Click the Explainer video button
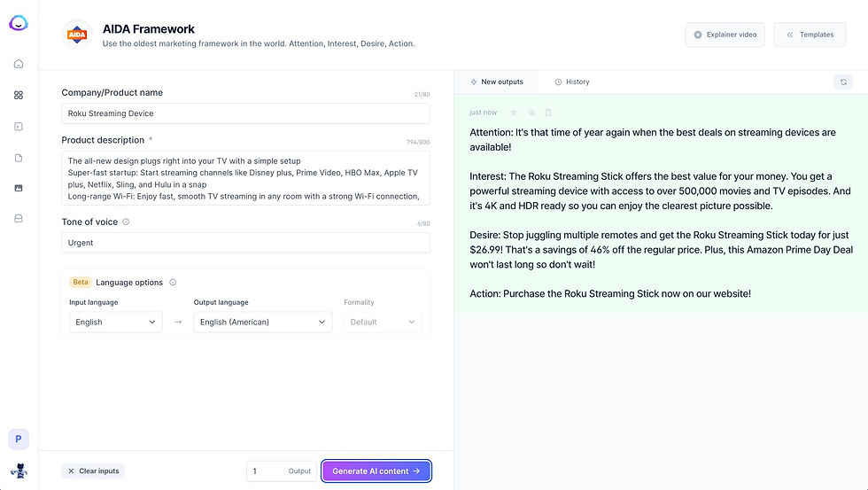Screen dimensions: 868x490 point(725,35)
